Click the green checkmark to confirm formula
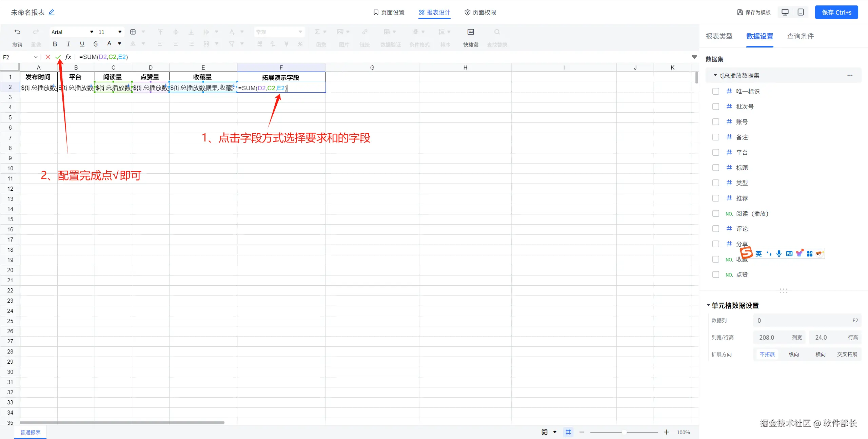Screen dimensions: 868x439 click(x=58, y=57)
